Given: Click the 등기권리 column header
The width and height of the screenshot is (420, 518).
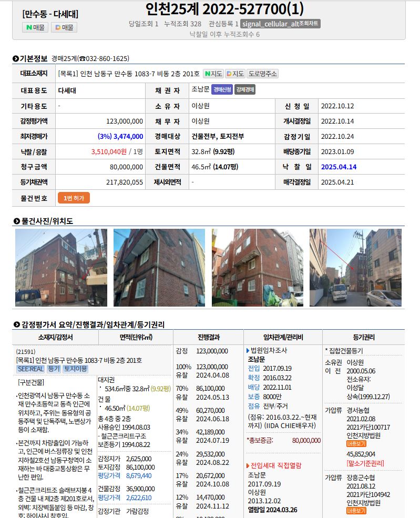Looking at the screenshot, I should [x=364, y=337].
